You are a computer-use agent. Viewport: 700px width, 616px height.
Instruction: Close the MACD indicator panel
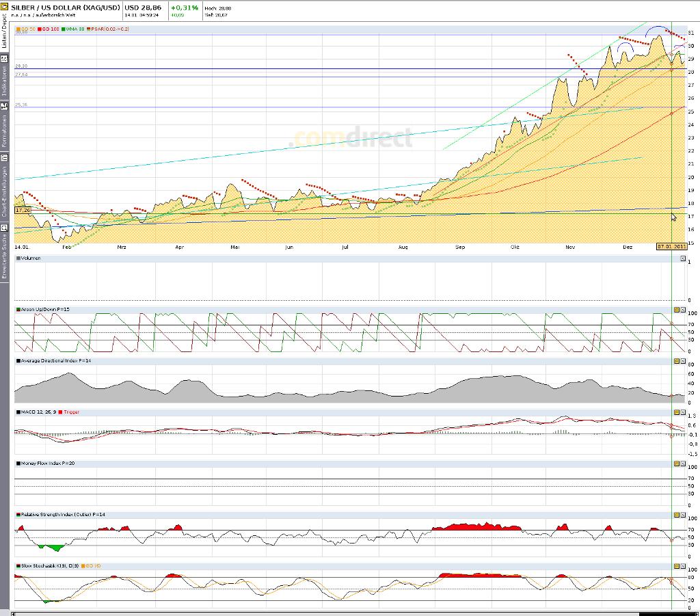[x=683, y=412]
